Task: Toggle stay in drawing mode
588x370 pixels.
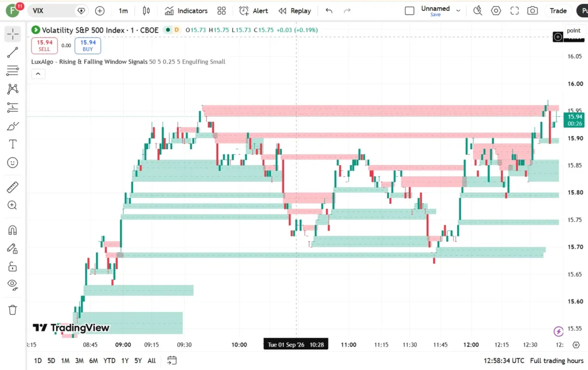Action: pos(13,248)
